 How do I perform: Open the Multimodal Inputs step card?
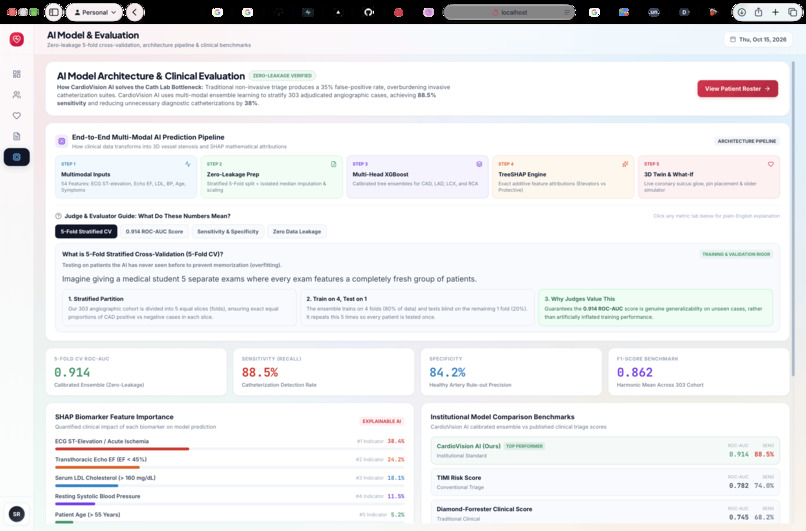point(126,177)
